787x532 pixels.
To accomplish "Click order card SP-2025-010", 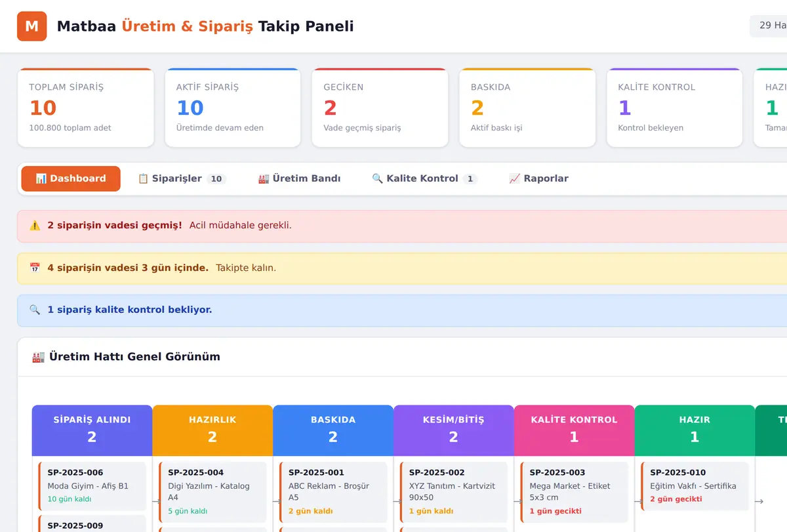I will (695, 486).
